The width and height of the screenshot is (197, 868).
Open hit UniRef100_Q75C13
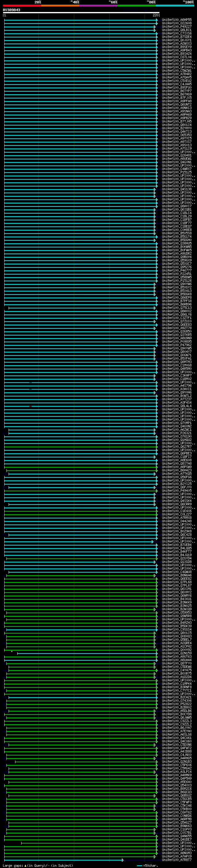[x=176, y=308]
